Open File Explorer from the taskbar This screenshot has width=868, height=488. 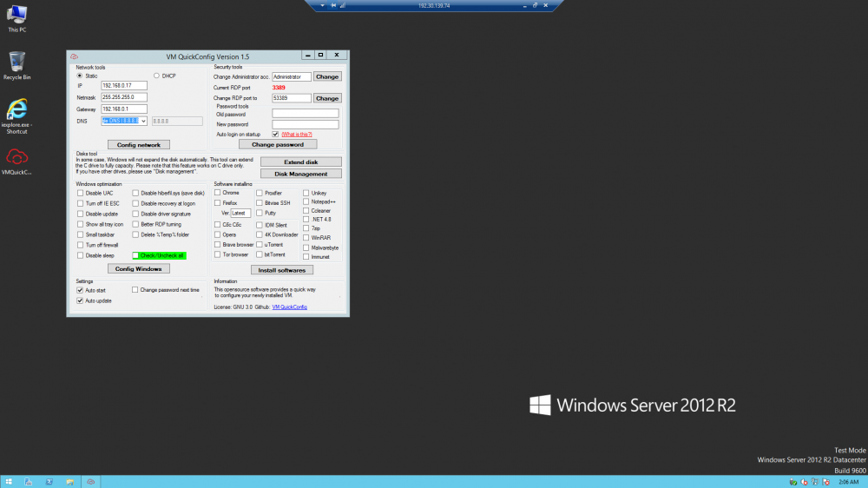(69, 482)
